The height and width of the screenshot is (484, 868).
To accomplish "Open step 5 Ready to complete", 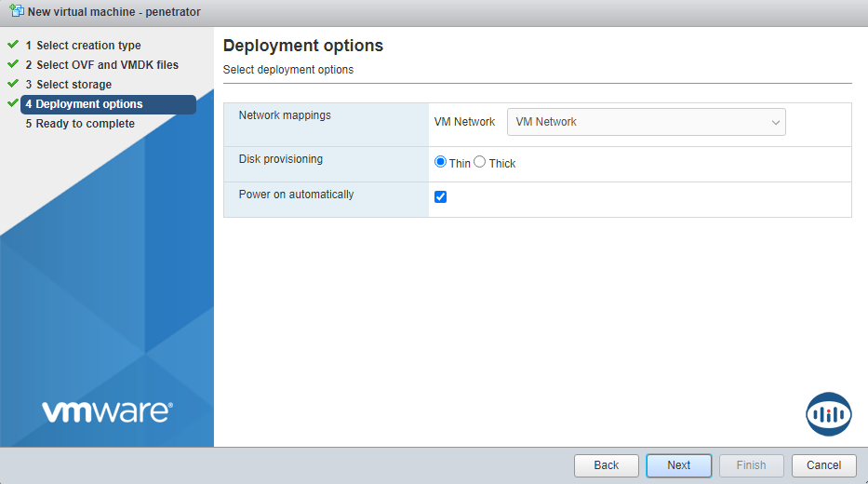I will tap(85, 124).
